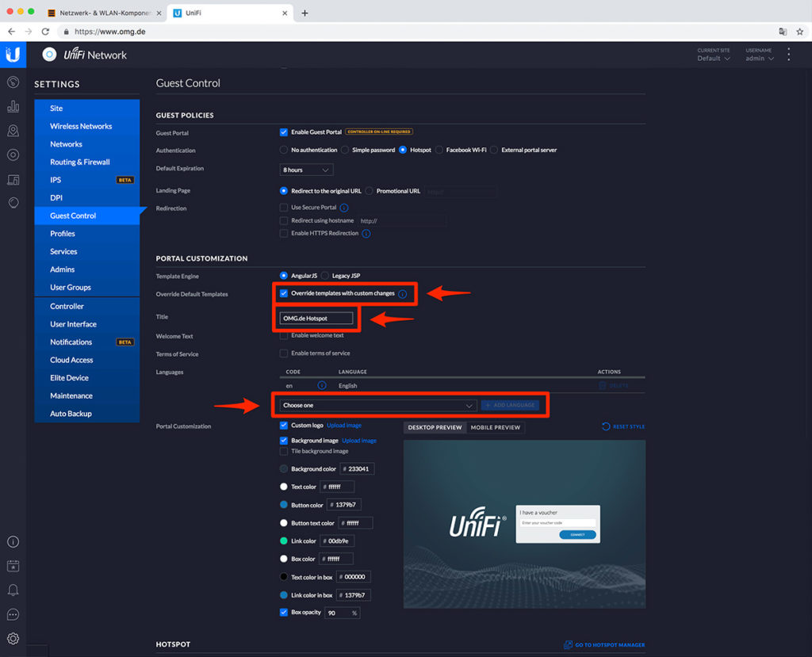The width and height of the screenshot is (812, 657).
Task: Uncheck the Custom logo checkbox
Action: pos(283,425)
